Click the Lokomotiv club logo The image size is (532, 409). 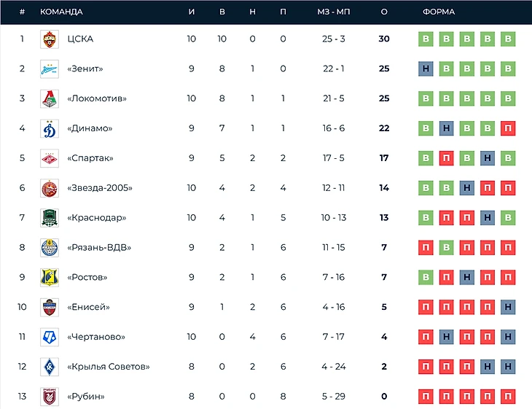50,98
